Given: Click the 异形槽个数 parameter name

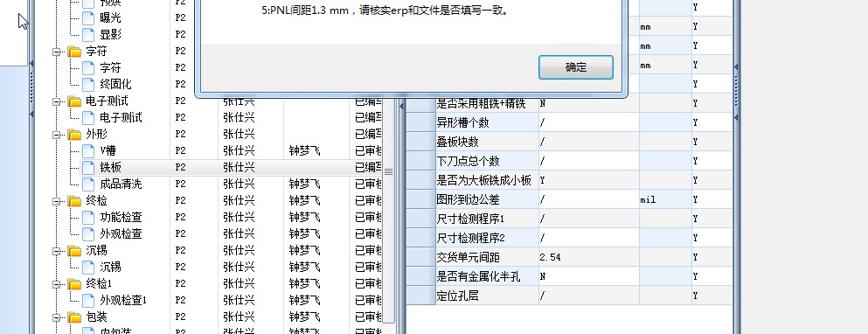Looking at the screenshot, I should click(462, 122).
